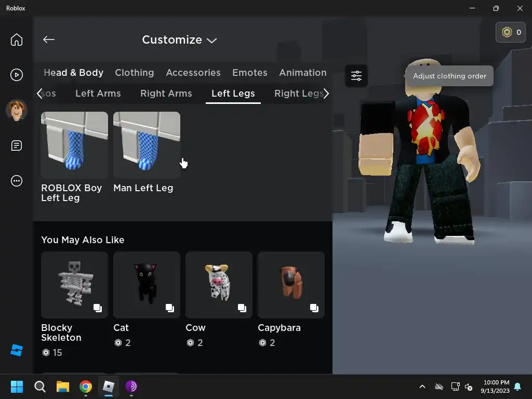Switch to the Accessories tab

coord(193,73)
